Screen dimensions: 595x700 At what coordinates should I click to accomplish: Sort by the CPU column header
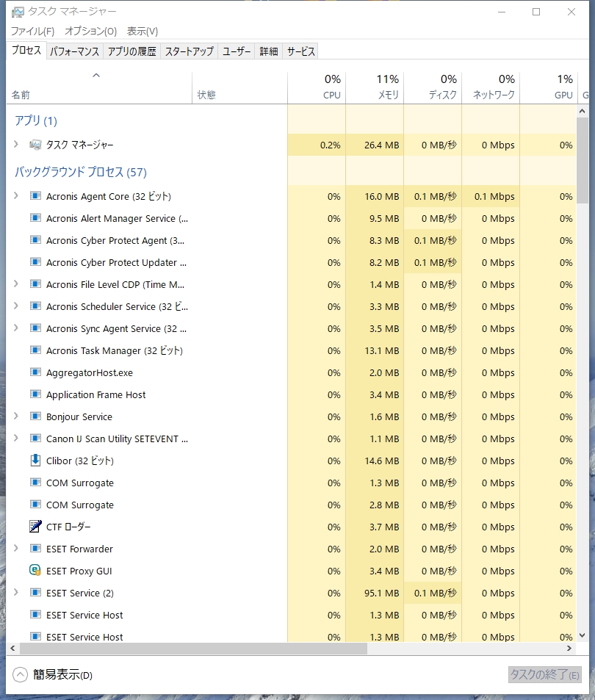pos(317,88)
